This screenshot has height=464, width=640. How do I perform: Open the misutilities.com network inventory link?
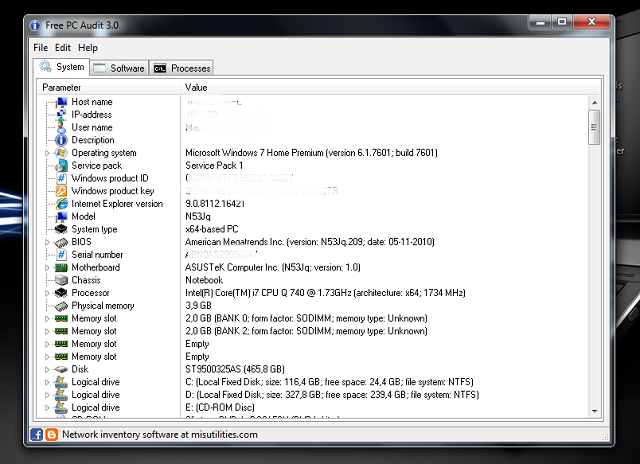pyautogui.click(x=160, y=434)
